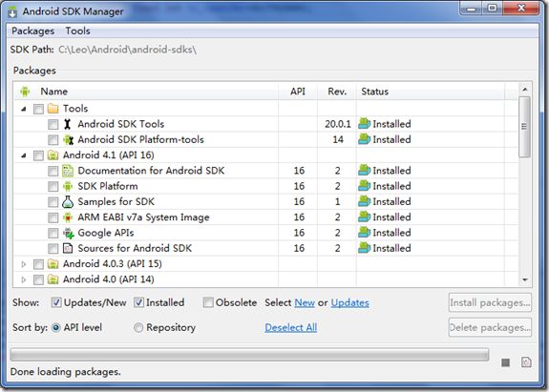Click the Android 4.1 (API 16) folder icon
549x392 pixels.
53,155
